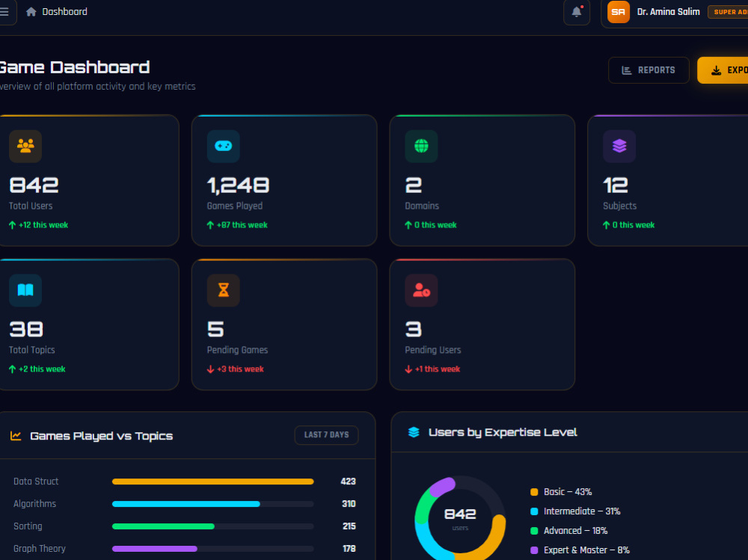Click the Total Topics book icon
This screenshot has height=560, width=748.
25,290
